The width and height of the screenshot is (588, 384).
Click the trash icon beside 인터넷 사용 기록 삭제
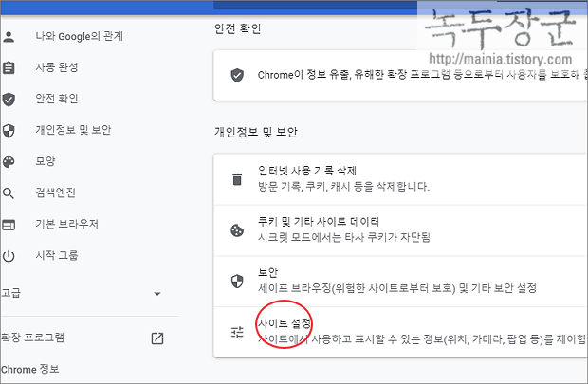coord(237,179)
